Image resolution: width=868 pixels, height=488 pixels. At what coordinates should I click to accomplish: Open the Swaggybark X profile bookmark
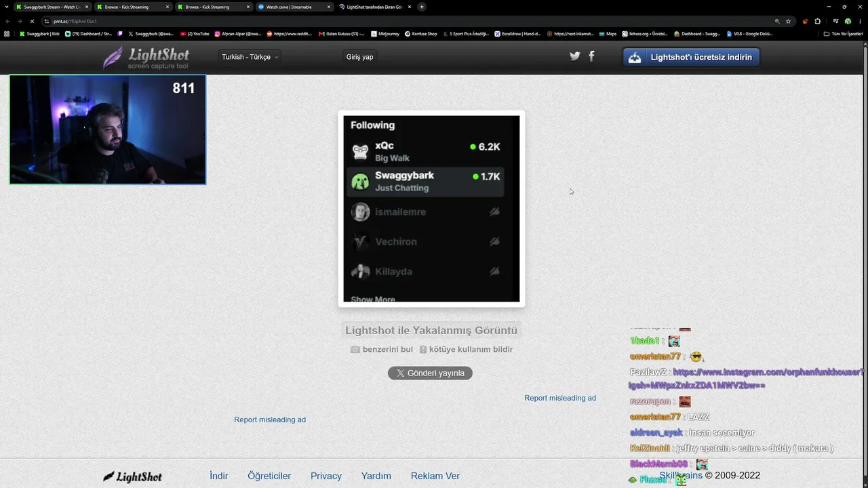pos(151,34)
